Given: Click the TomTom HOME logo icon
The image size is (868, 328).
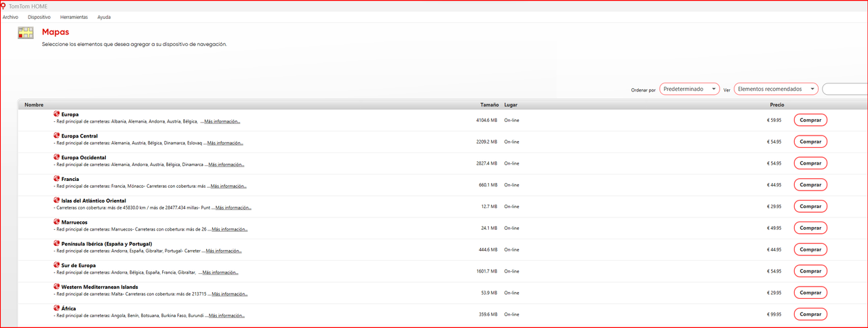Looking at the screenshot, I should point(4,6).
